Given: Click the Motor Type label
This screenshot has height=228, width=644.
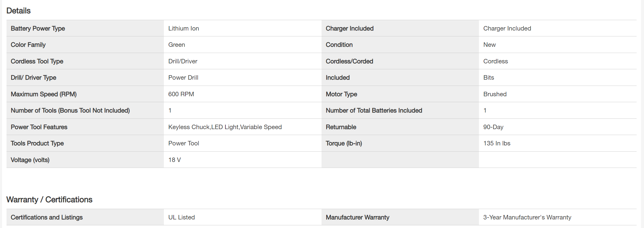Looking at the screenshot, I should coord(341,94).
